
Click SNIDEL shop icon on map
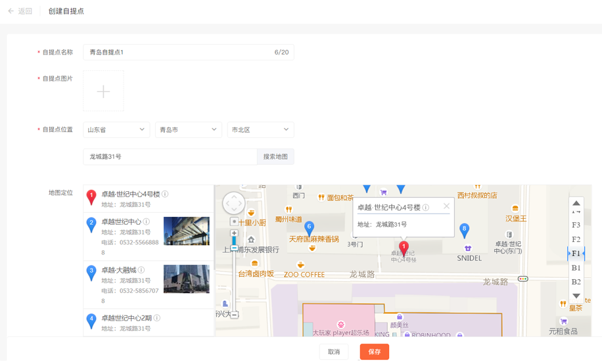[468, 248]
